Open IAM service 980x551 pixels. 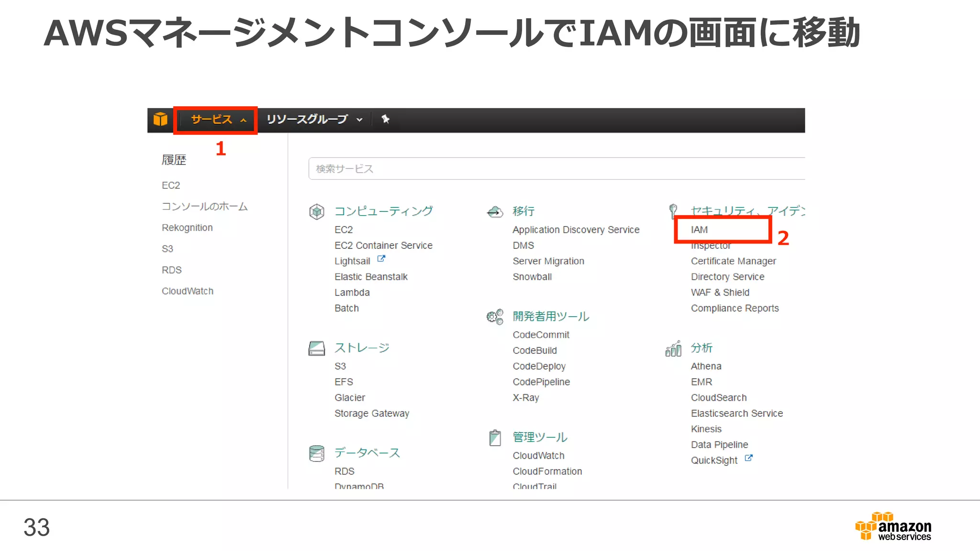[699, 230]
